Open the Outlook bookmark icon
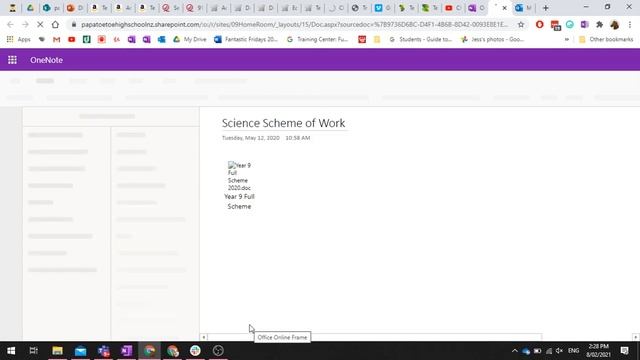Viewport: 640px width, 360px height. point(162,40)
